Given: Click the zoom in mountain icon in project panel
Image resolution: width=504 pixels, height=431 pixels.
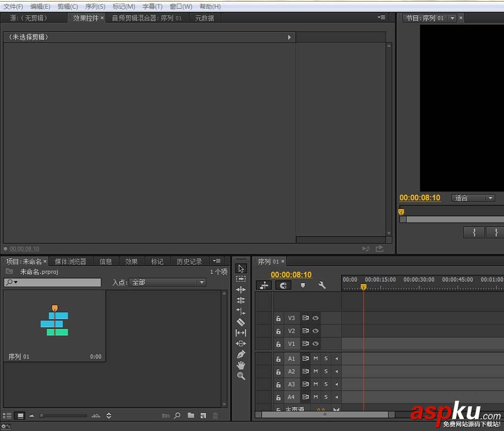Looking at the screenshot, I should coord(96,416).
